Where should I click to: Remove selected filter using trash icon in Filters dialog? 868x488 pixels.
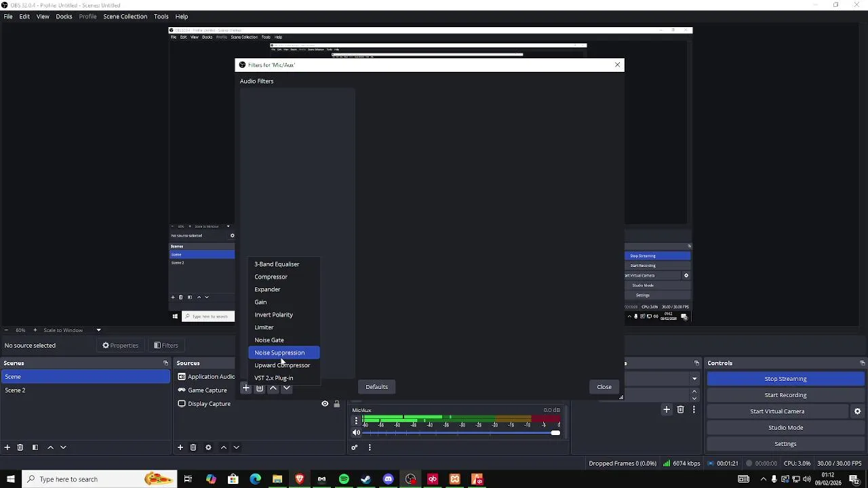(259, 388)
